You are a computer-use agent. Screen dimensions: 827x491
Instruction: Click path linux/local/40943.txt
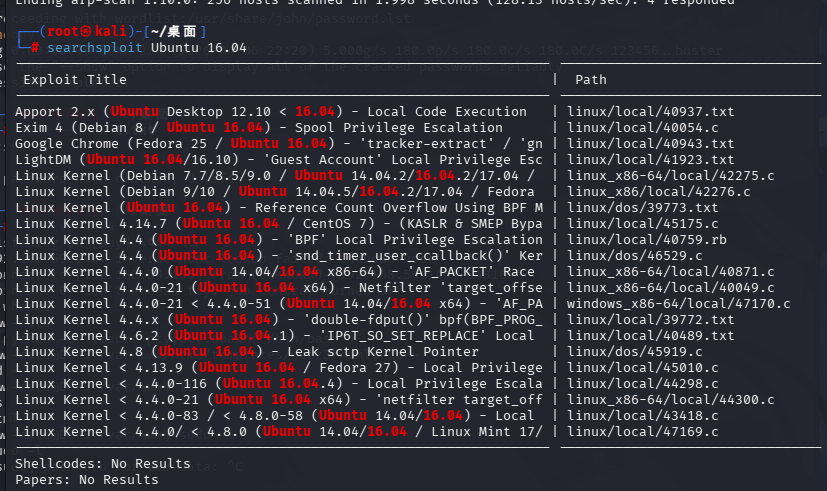pos(650,143)
